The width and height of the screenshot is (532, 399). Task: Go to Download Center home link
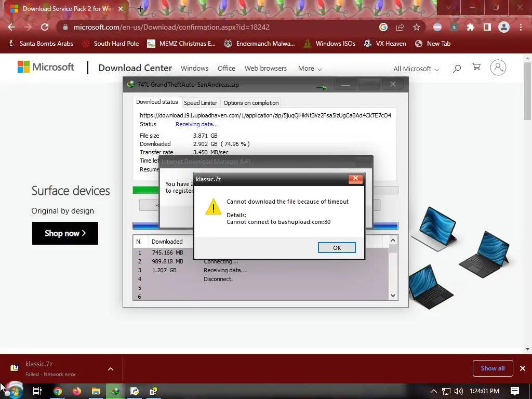point(135,68)
